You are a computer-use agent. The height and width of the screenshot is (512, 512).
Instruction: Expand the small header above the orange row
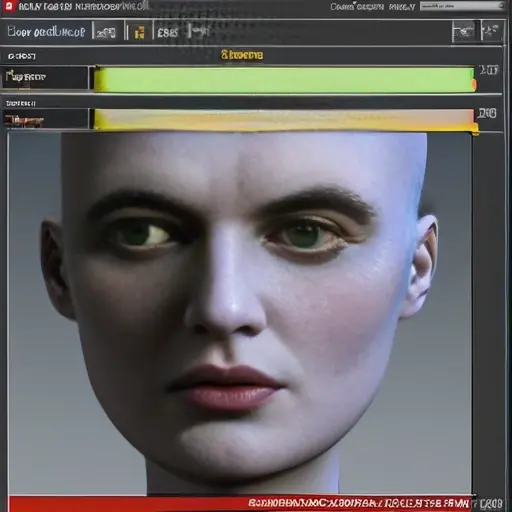pyautogui.click(x=21, y=104)
